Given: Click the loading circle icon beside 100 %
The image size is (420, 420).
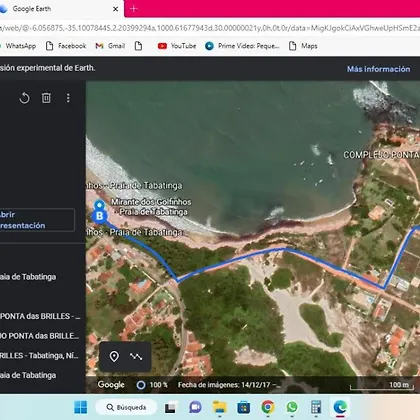Looking at the screenshot, I should (x=141, y=385).
